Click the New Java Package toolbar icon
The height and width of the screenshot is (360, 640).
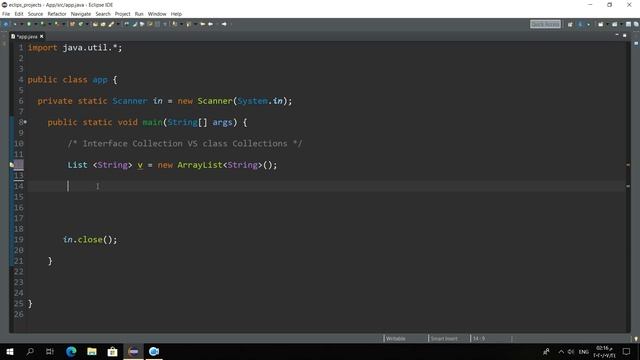[72, 24]
